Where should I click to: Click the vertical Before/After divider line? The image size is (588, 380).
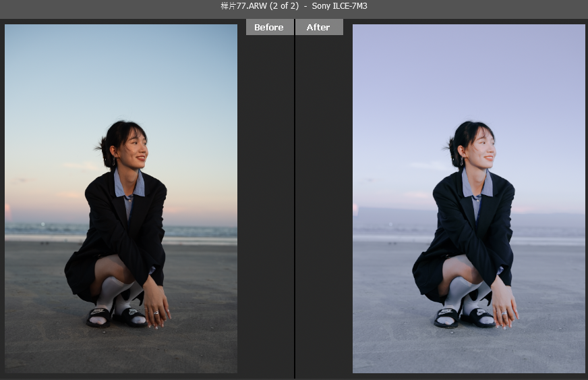(x=295, y=202)
